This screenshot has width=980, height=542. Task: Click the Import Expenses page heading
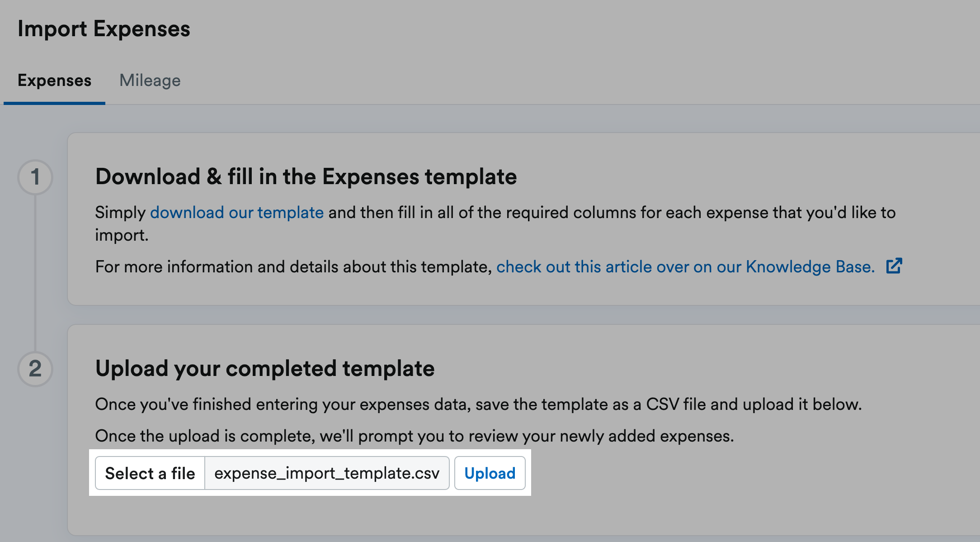click(104, 29)
